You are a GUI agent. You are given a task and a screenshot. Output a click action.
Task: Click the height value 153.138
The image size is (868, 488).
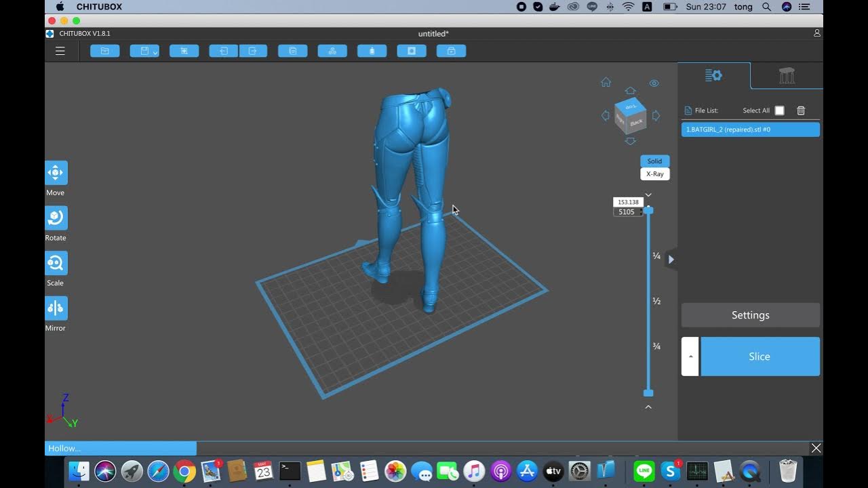point(628,202)
